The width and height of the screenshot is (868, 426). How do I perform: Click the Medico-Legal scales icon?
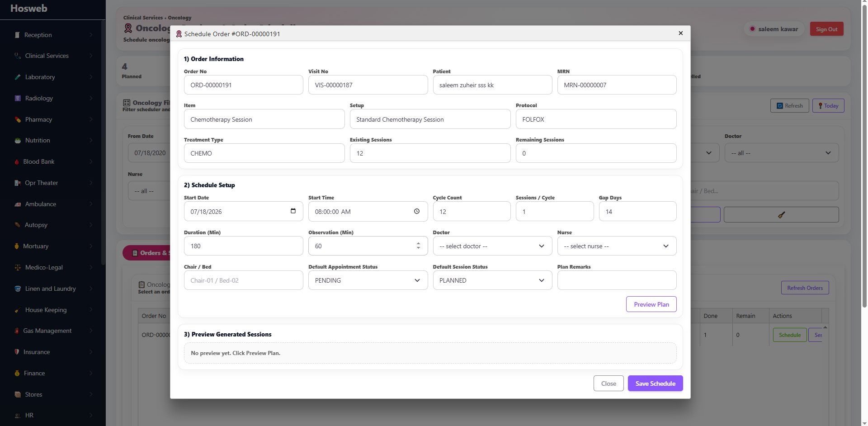(18, 267)
